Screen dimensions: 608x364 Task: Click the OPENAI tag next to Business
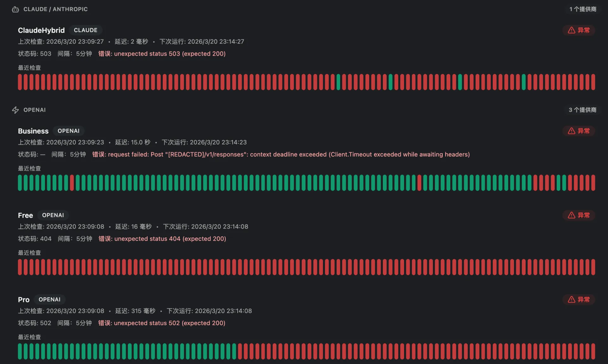tap(68, 131)
